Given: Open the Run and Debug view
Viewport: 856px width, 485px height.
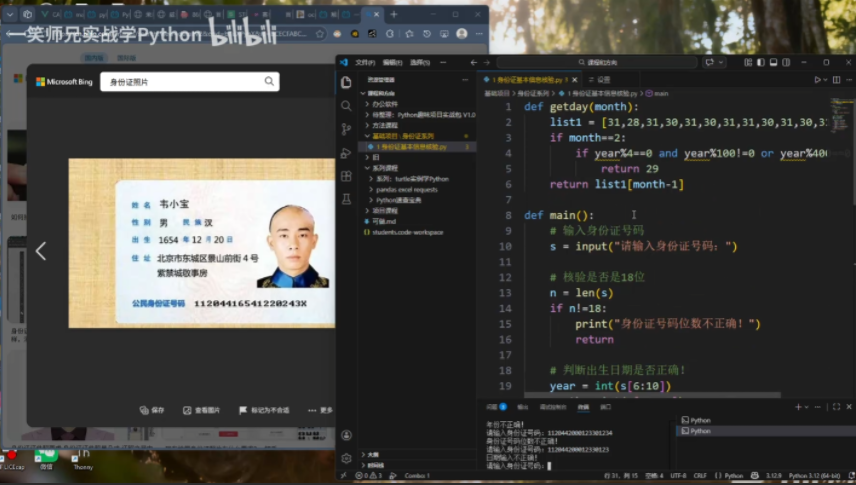Looking at the screenshot, I should pos(346,152).
